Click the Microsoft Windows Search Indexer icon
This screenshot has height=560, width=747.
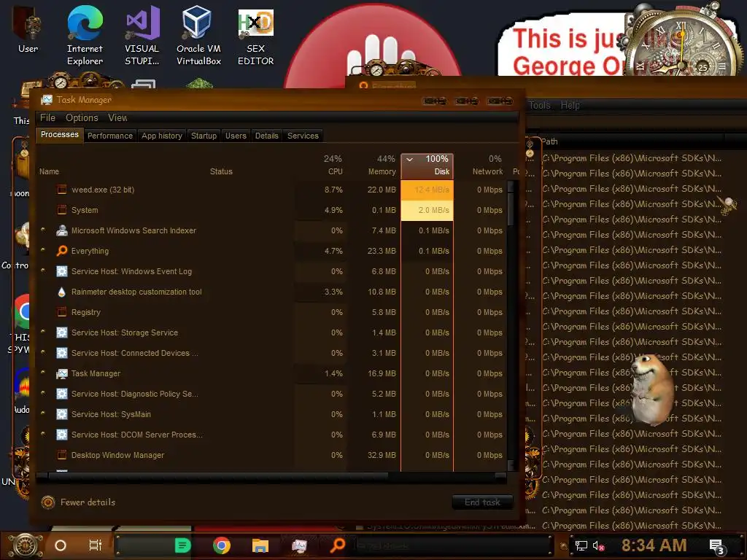coord(61,230)
